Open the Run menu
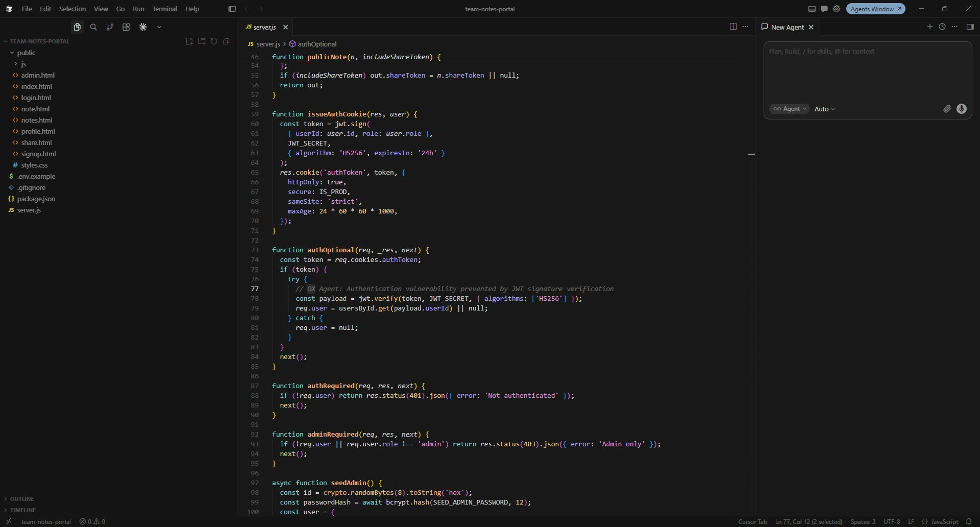Screen dimensions: 980x527 point(138,9)
